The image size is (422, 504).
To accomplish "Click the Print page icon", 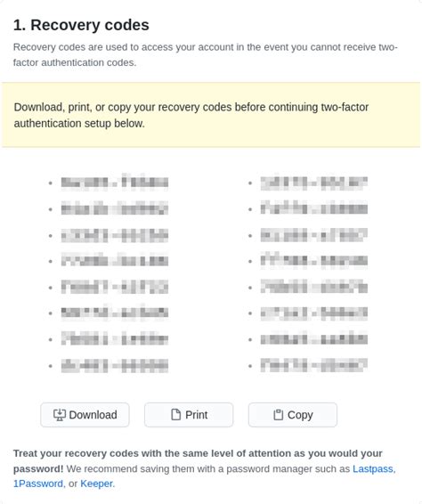I will pyautogui.click(x=175, y=415).
